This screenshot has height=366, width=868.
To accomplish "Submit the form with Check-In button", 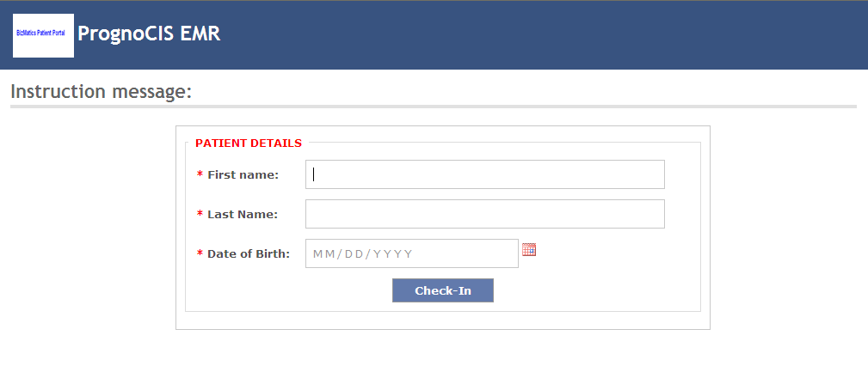I will click(443, 290).
